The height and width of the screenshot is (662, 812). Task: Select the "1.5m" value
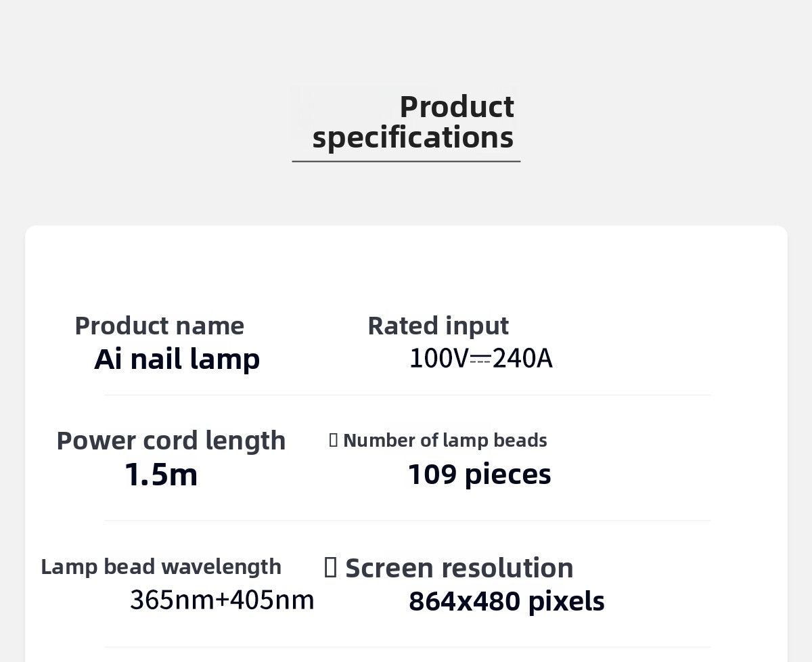click(161, 475)
